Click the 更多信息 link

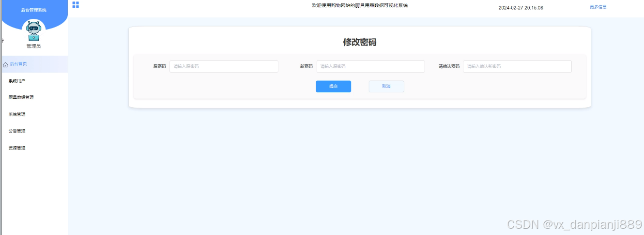pyautogui.click(x=598, y=7)
